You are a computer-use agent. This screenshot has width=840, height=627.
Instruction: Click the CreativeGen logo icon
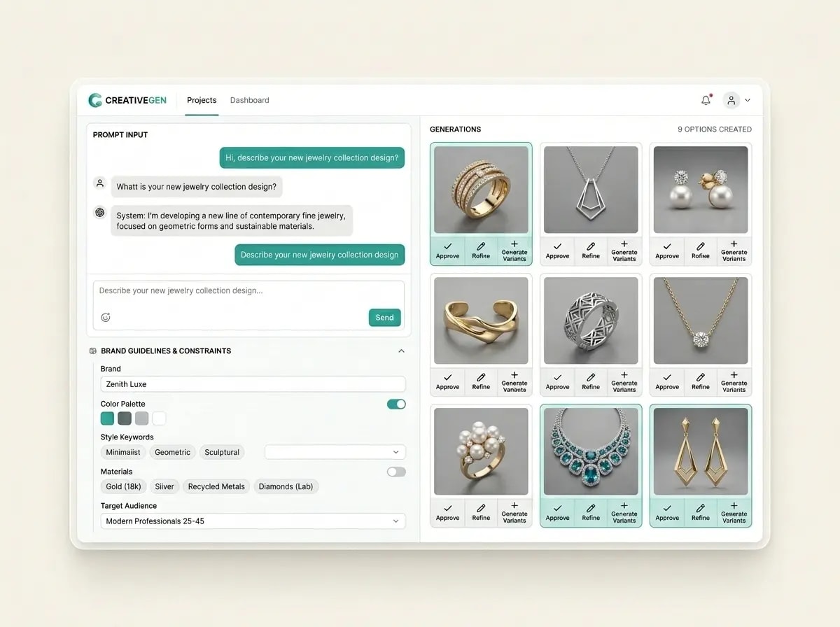pyautogui.click(x=95, y=100)
